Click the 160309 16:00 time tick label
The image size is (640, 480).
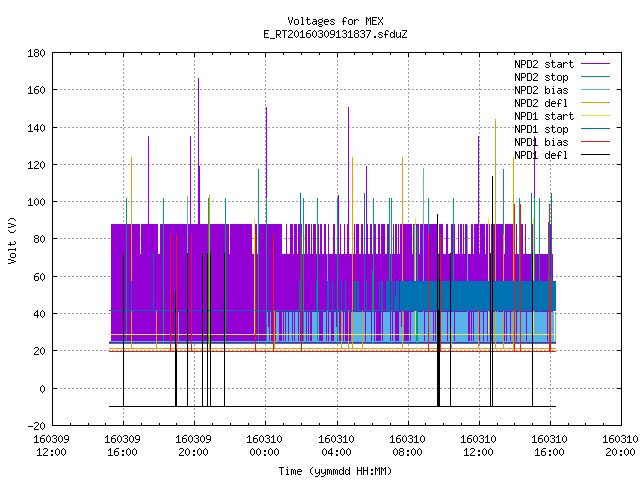point(122,446)
